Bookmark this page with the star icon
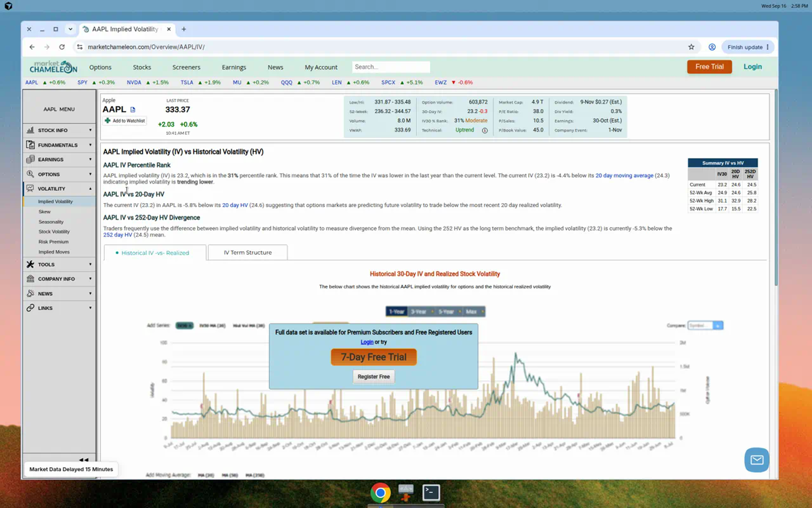 pos(691,47)
